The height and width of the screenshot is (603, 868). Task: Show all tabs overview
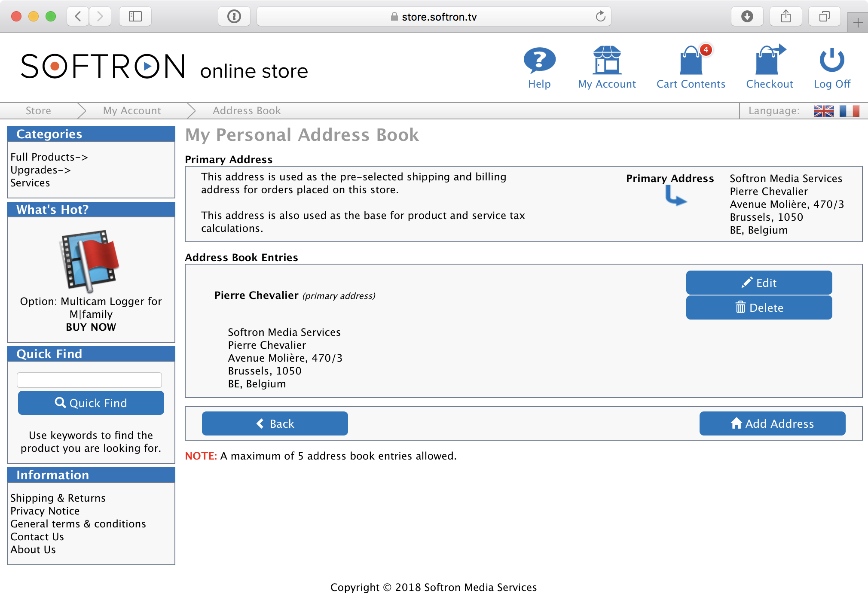[825, 16]
